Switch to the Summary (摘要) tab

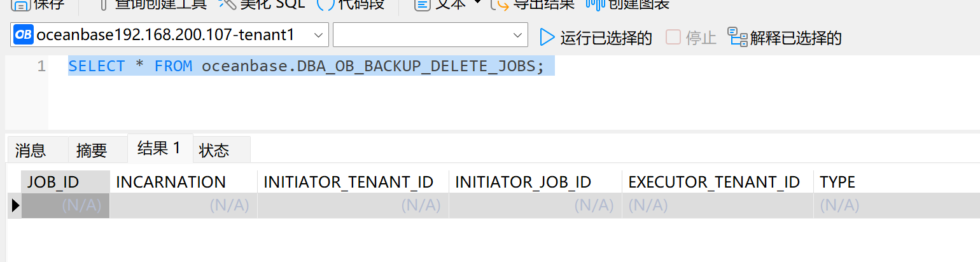[x=92, y=150]
